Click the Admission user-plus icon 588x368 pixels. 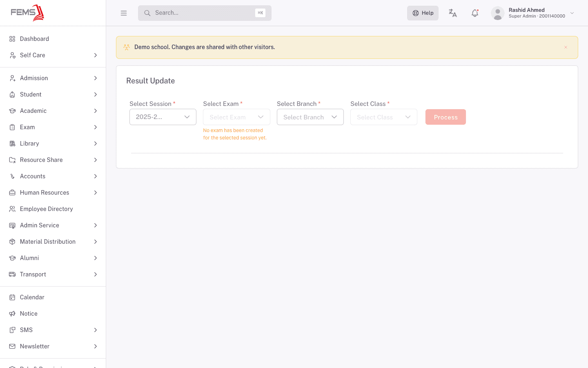coord(12,78)
